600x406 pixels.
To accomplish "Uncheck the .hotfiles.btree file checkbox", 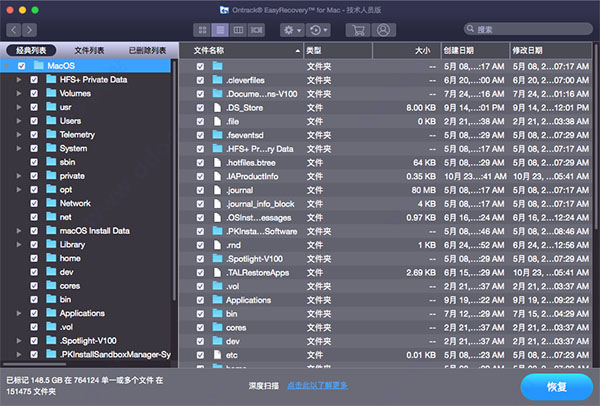I will (200, 163).
